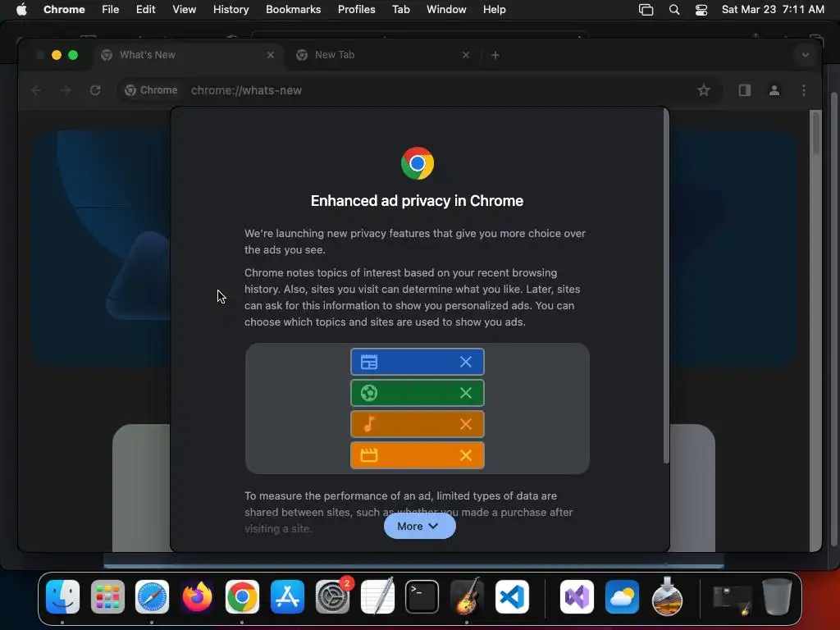Reload the page

tap(95, 90)
